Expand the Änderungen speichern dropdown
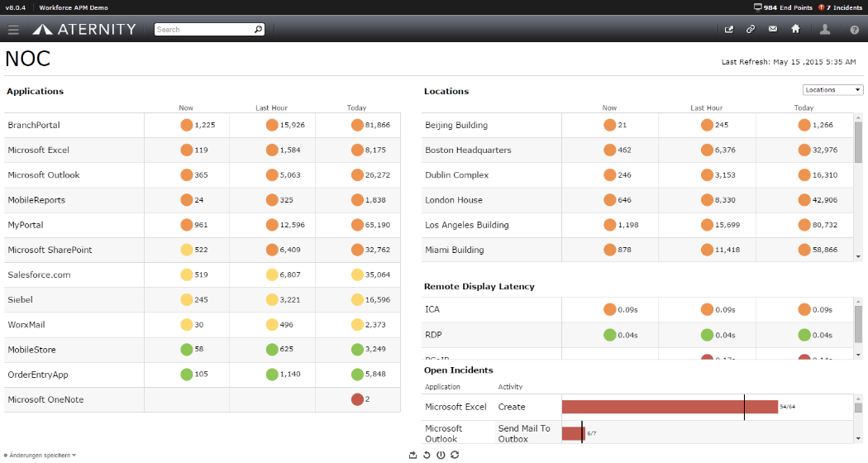Viewport: 868px width, 463px height. tap(40, 456)
